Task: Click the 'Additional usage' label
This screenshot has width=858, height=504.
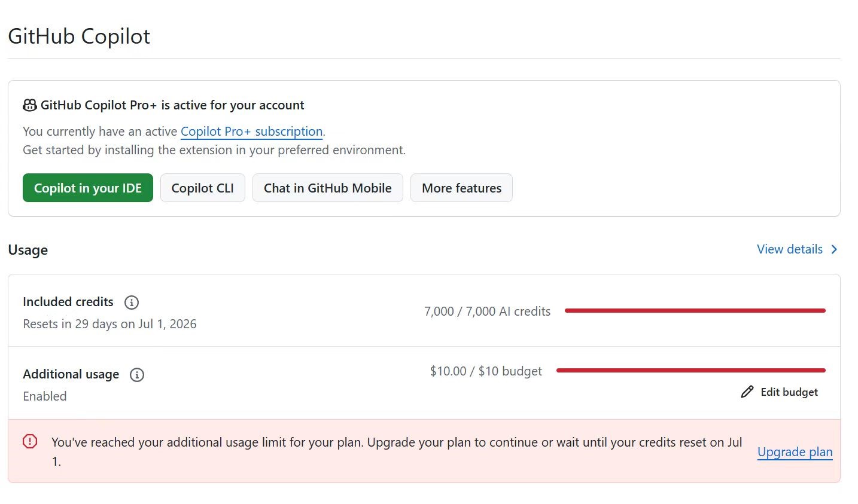Action: (71, 374)
